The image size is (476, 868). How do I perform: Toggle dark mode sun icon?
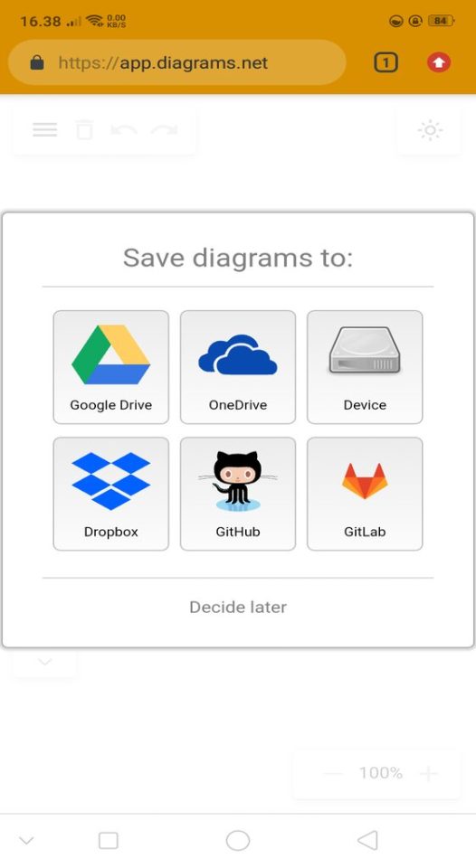point(430,130)
